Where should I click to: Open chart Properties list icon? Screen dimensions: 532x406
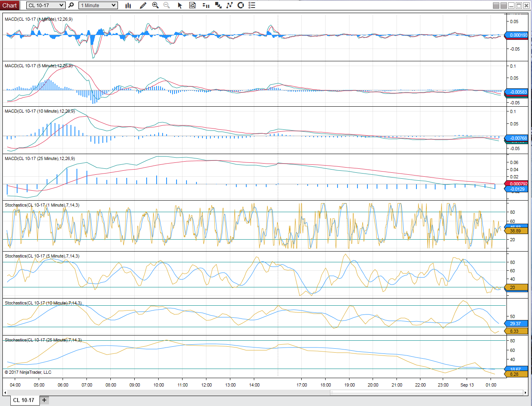tap(252, 5)
